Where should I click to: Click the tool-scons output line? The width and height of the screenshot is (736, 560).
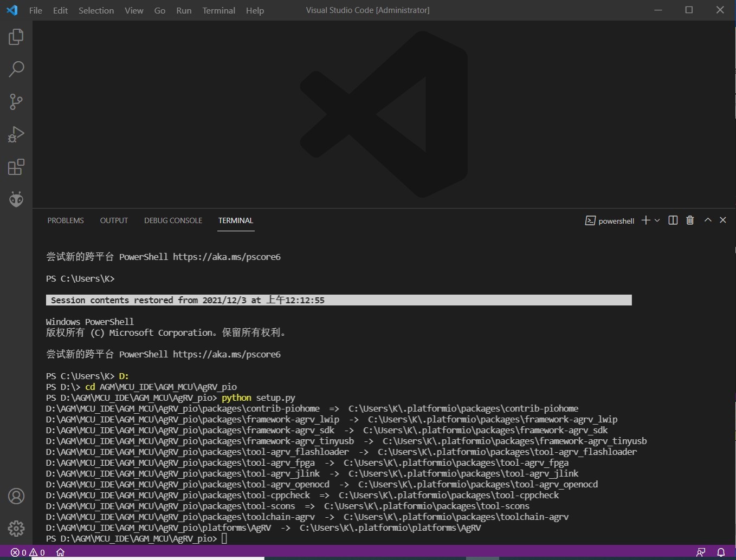tap(288, 506)
